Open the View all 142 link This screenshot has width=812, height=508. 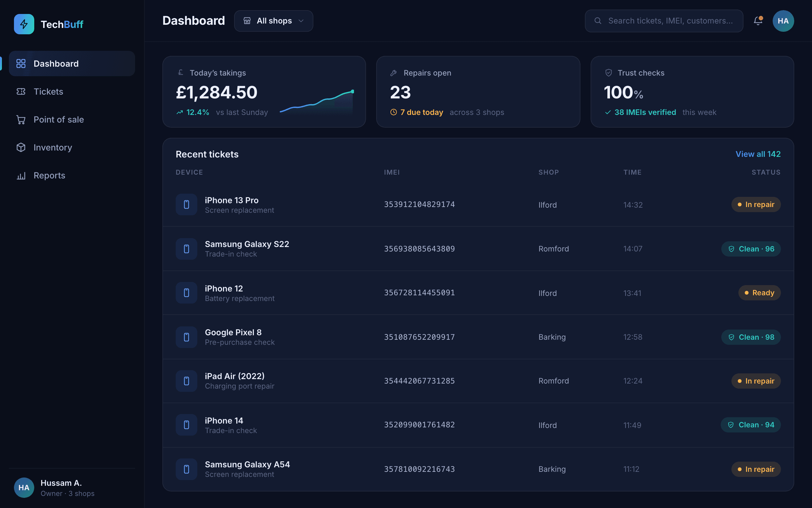758,154
